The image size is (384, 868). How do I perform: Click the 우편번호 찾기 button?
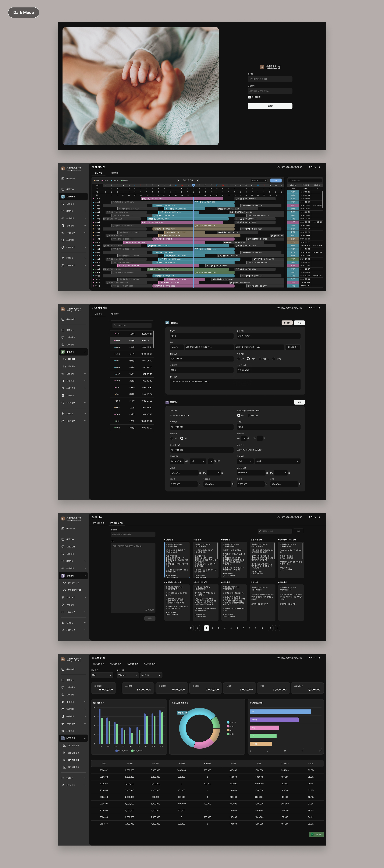(x=293, y=347)
